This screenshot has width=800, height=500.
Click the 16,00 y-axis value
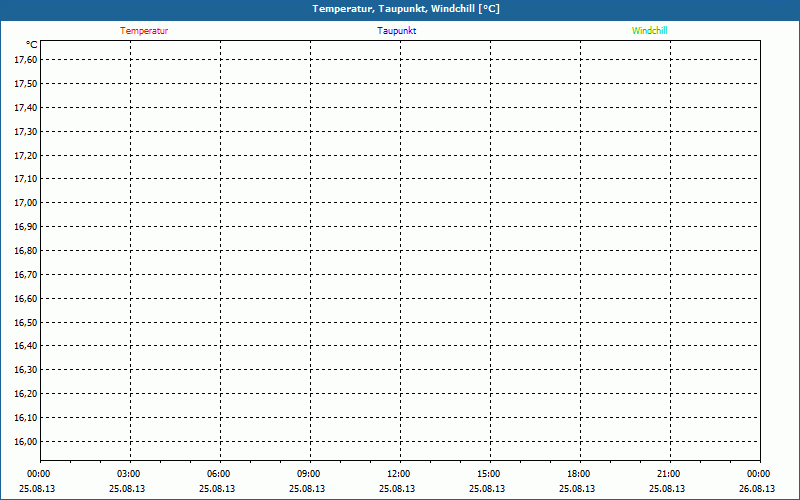(26, 442)
